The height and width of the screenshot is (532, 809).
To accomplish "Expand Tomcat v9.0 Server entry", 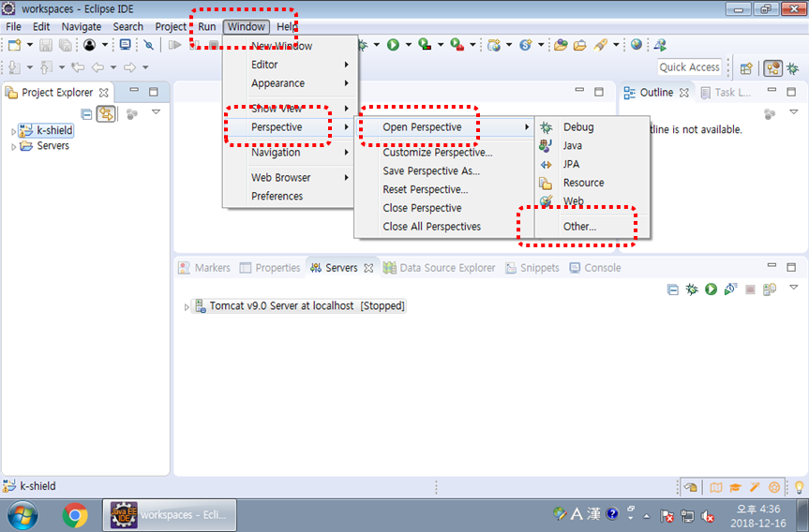I will (x=187, y=307).
